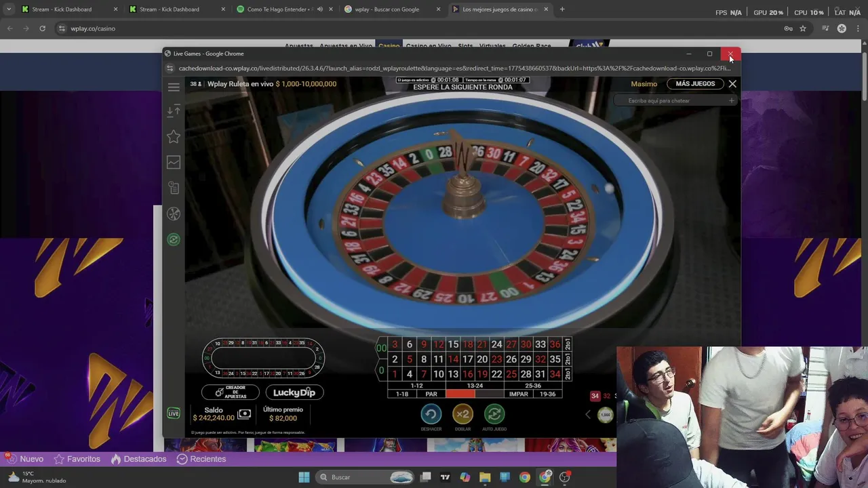Open the Destacados games tab
The image size is (868, 488).
coord(138,459)
